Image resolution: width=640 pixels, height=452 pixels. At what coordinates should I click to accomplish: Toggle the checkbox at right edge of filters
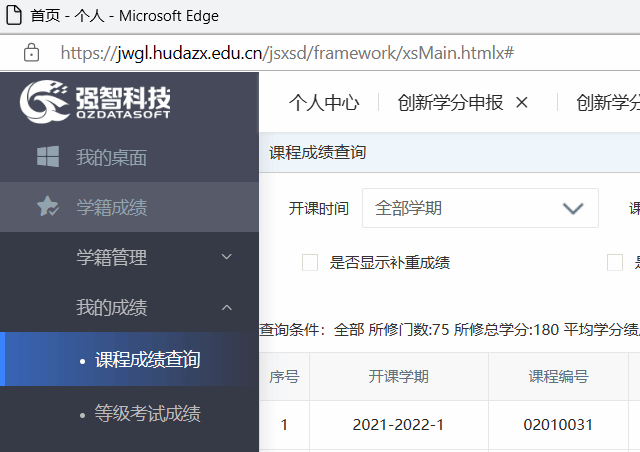click(x=615, y=263)
